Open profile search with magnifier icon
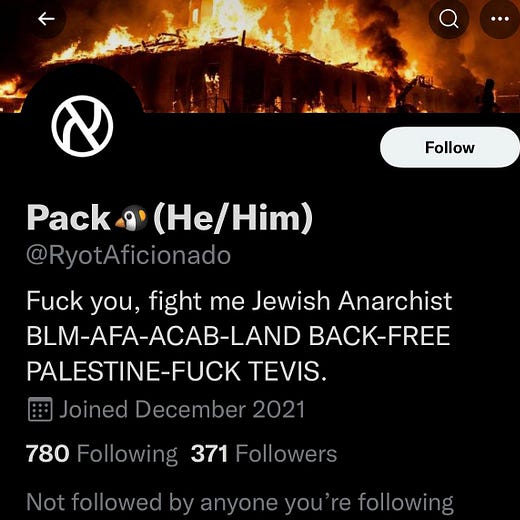The image size is (520, 520). 448,19
